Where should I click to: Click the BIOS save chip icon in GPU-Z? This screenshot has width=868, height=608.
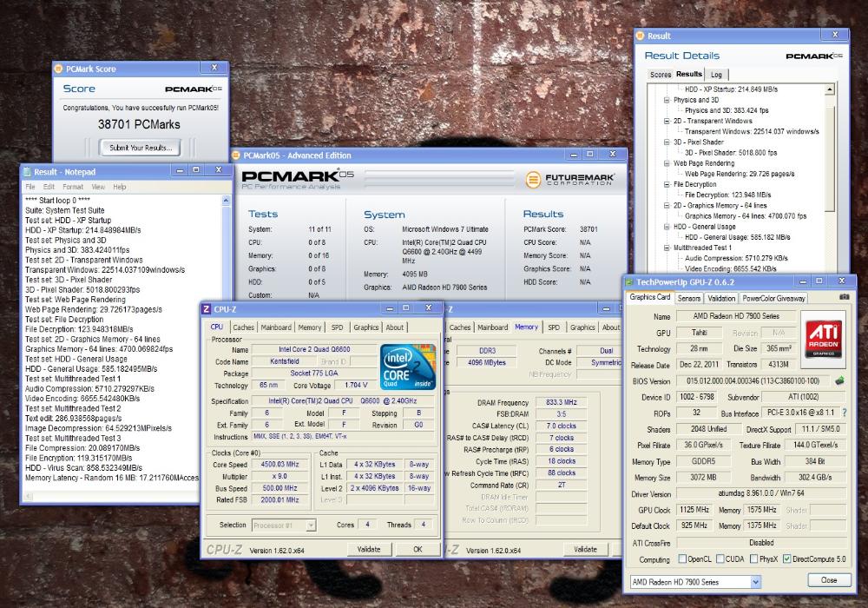coord(839,381)
